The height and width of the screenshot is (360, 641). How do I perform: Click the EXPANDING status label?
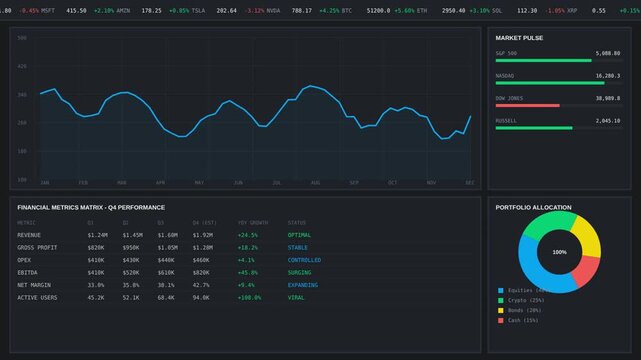303,285
